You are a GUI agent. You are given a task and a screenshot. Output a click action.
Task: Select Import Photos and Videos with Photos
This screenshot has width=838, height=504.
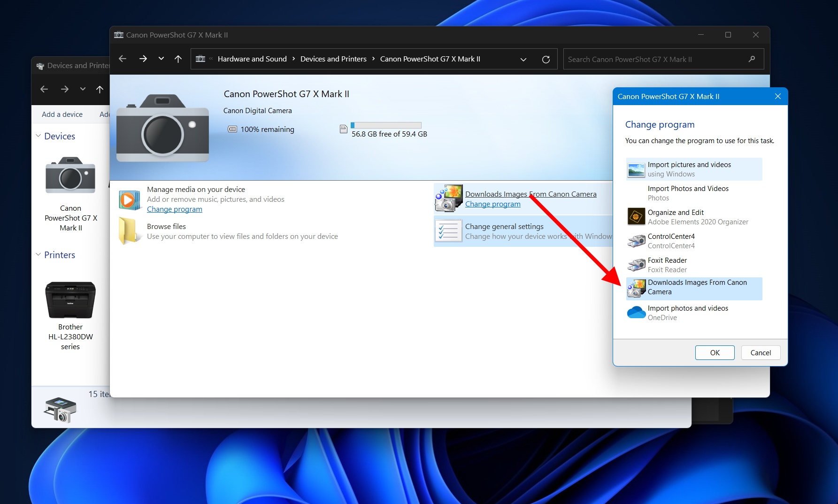pyautogui.click(x=694, y=193)
